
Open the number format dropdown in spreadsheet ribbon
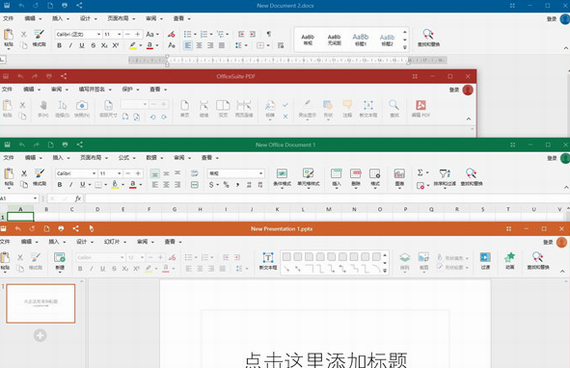261,173
